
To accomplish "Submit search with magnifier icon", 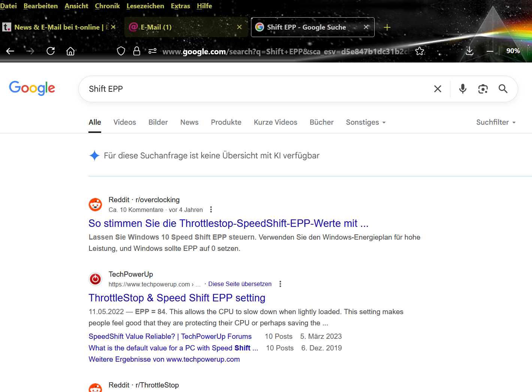I will [x=503, y=89].
